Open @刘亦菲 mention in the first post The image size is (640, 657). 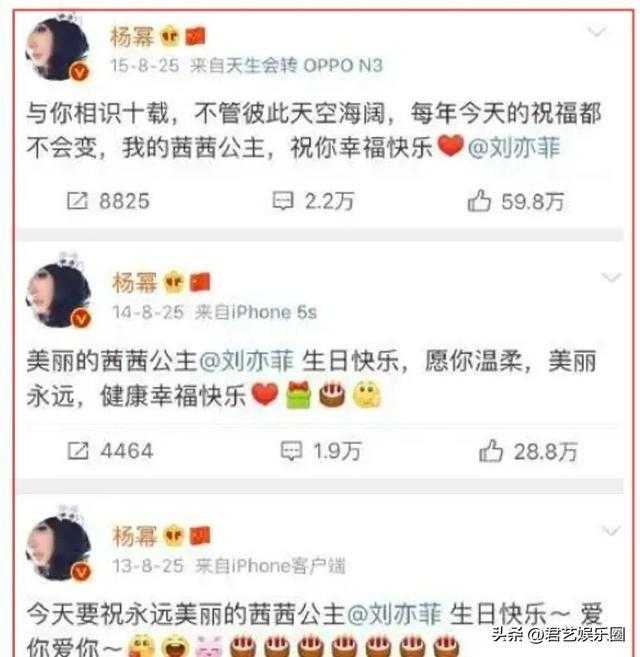(514, 147)
